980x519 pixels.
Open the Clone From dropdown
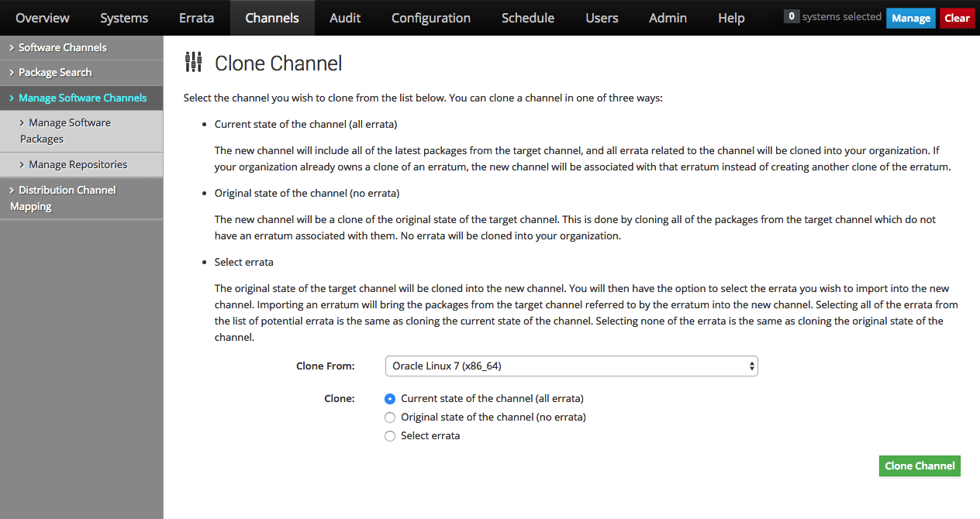point(571,366)
